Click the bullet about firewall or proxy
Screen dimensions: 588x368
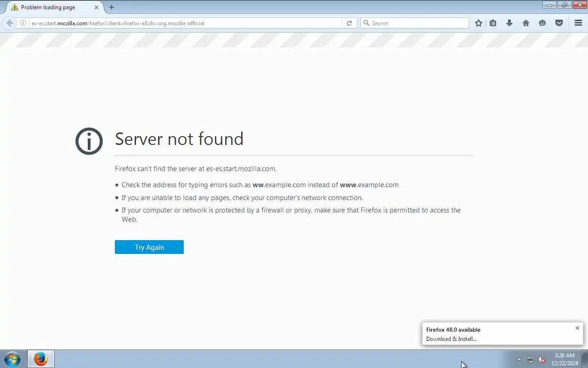[x=291, y=215]
